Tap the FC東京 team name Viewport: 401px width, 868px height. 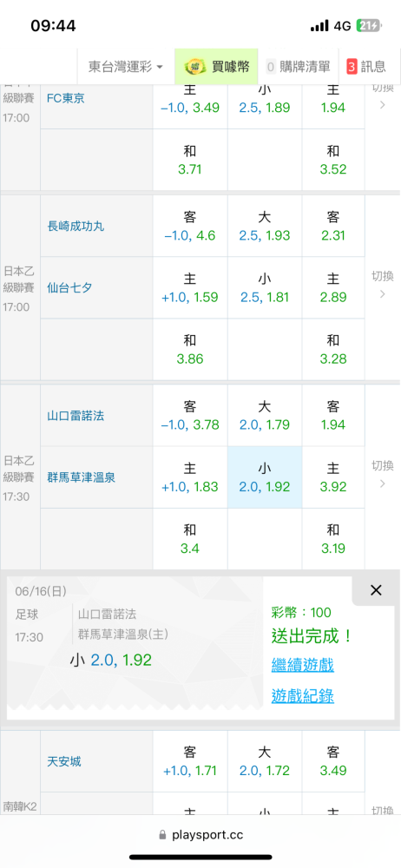[x=66, y=98]
